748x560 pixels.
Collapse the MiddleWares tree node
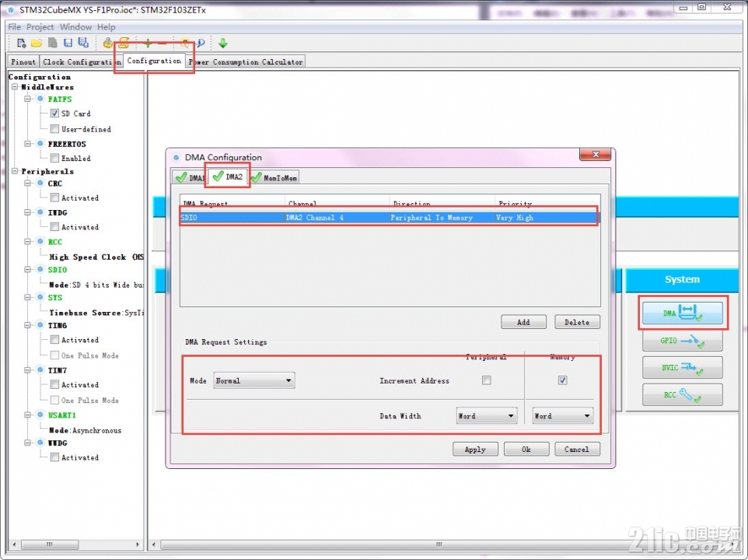(x=16, y=87)
